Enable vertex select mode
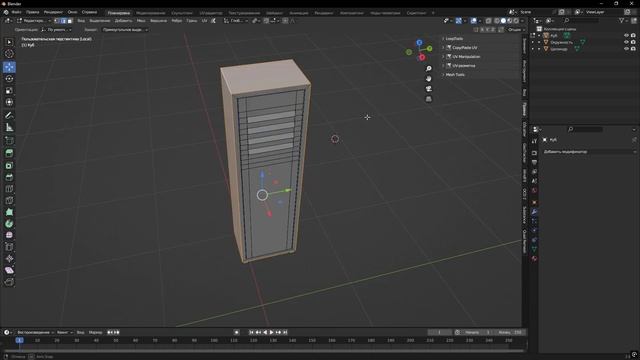 click(x=57, y=20)
